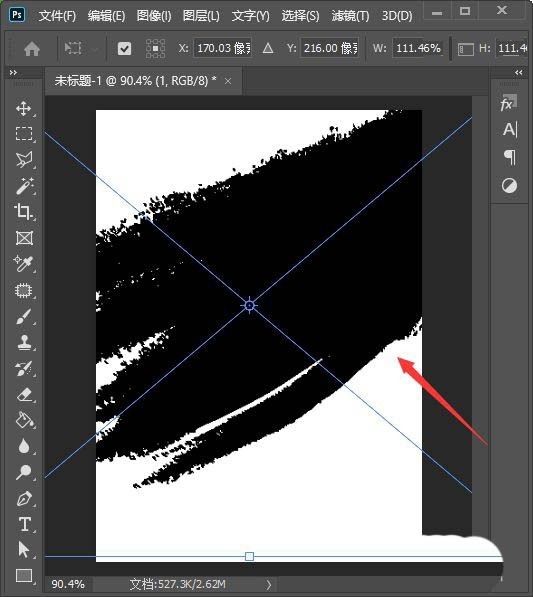This screenshot has width=533, height=597.
Task: Open the status bar info arrow menu
Action: coord(269,584)
